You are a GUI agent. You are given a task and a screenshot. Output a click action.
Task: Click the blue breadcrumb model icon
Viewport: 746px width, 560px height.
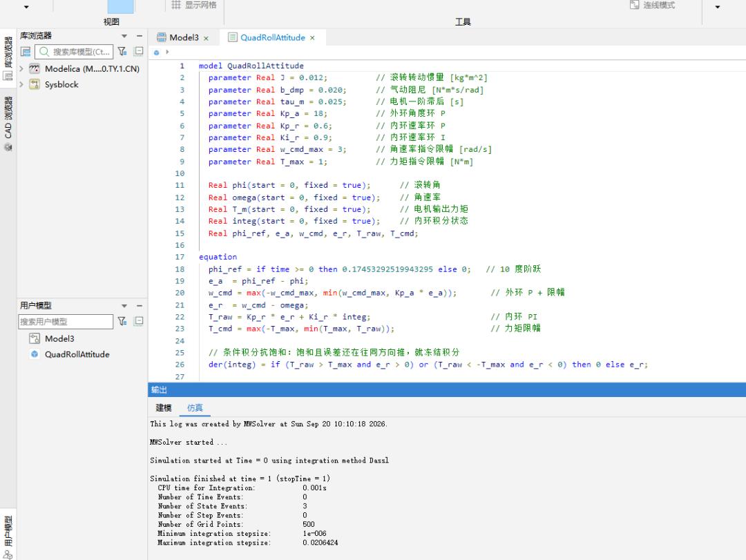(x=157, y=52)
